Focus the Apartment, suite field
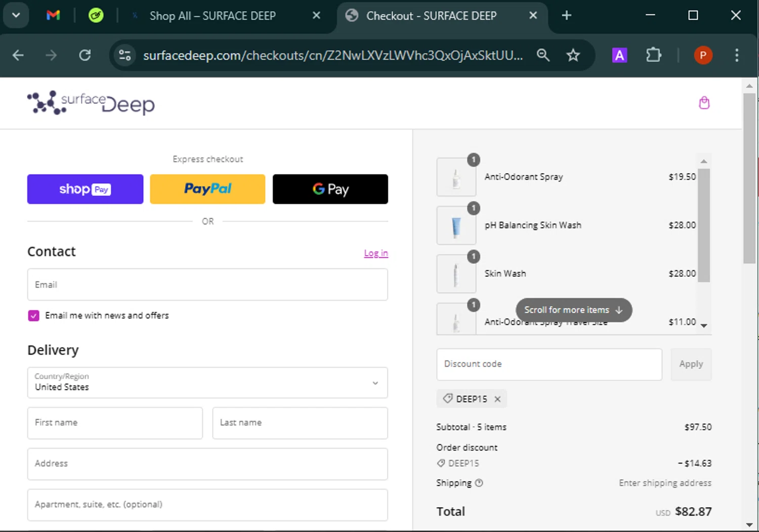Screen dimensions: 759x532 tap(207, 505)
